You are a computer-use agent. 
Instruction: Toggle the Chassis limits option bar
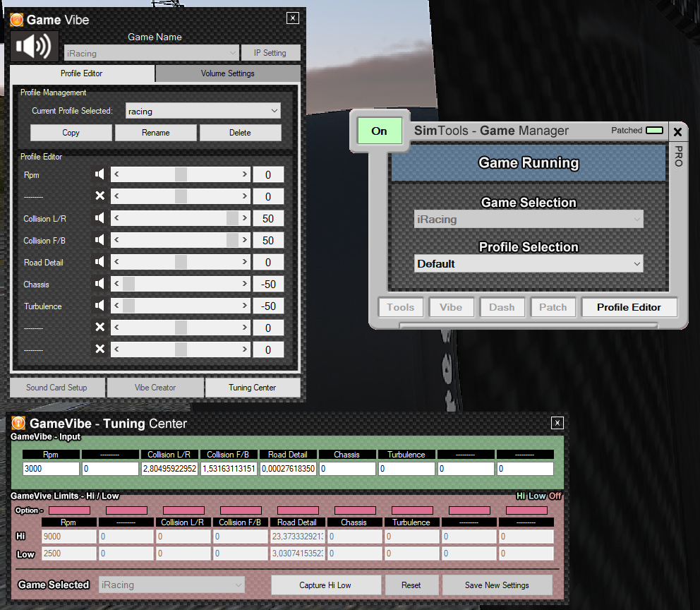(355, 510)
